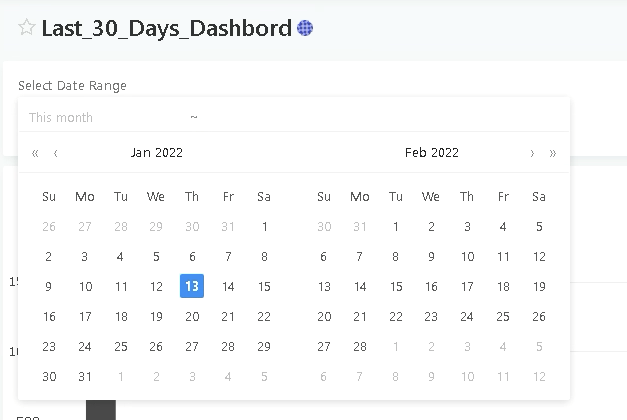
Task: Advance to next month with right arrow
Action: [x=532, y=153]
